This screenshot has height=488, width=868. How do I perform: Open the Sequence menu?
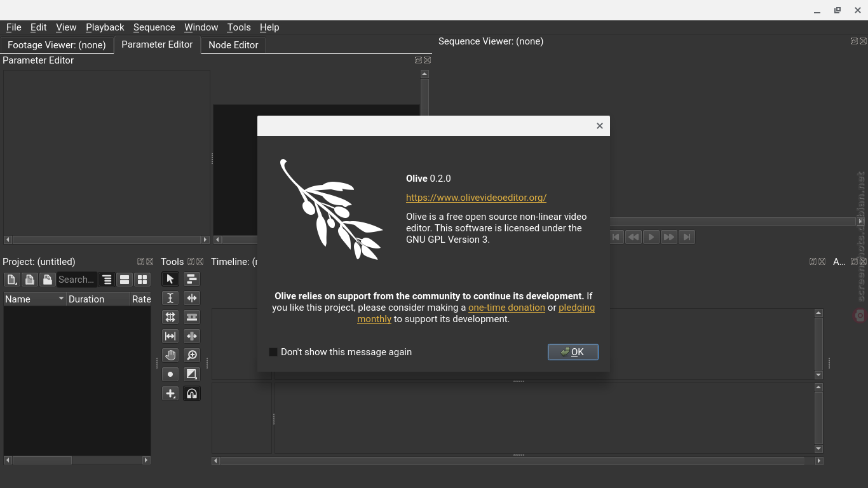154,27
